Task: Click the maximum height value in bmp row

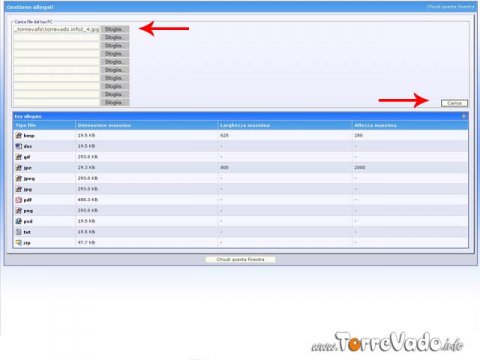Action: pyautogui.click(x=358, y=135)
